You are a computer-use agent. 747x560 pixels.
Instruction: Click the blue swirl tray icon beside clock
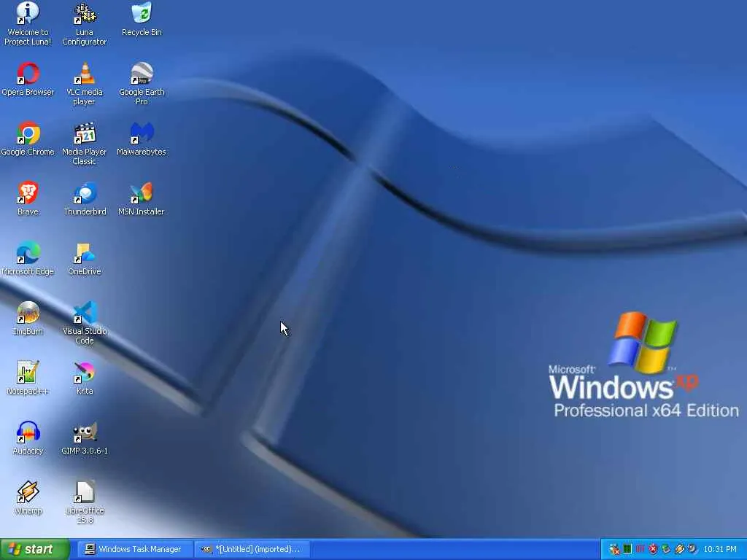(692, 549)
